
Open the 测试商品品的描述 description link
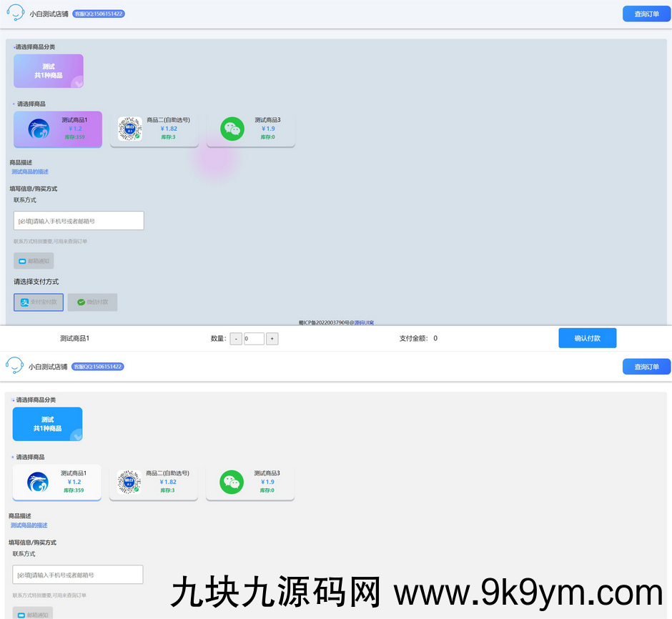29,172
